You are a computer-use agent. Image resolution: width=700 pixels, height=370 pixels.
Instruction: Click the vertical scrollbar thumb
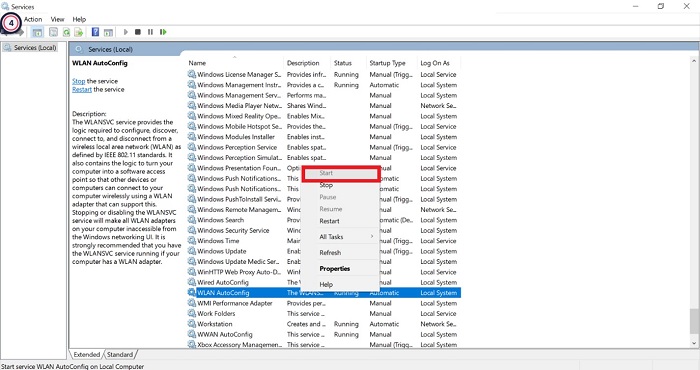[x=694, y=321]
